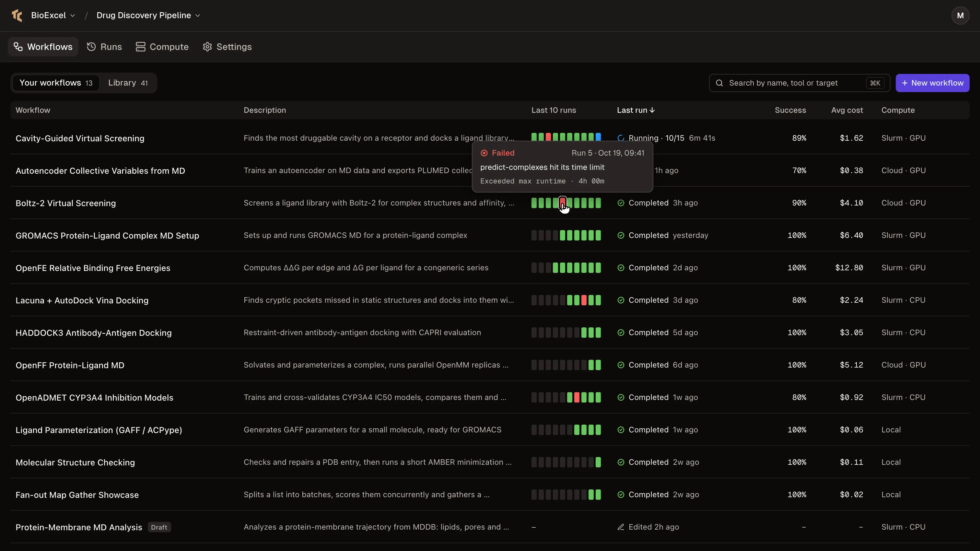Click blue running bar for Cavity-Guided Virtual Screening
The height and width of the screenshot is (551, 980).
tap(598, 137)
